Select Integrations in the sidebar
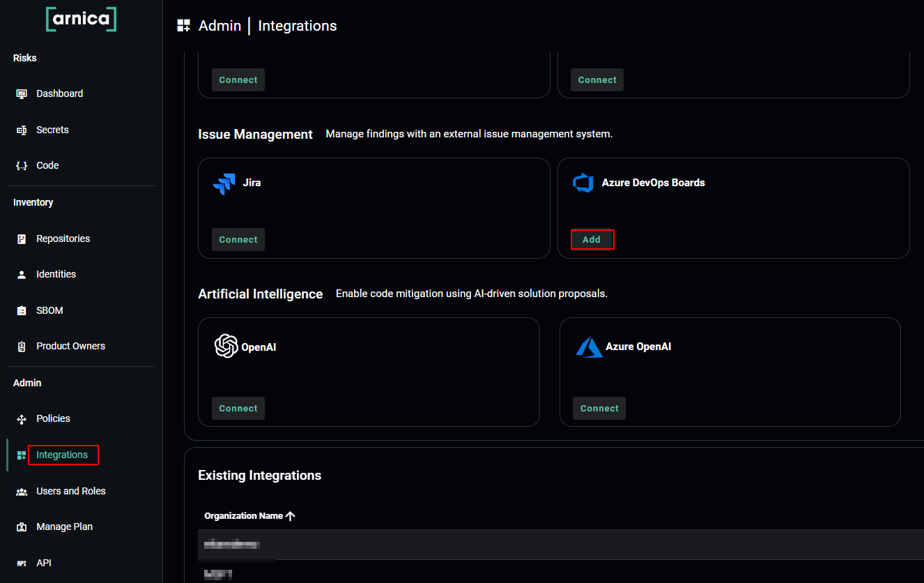Image resolution: width=924 pixels, height=583 pixels. pos(62,455)
